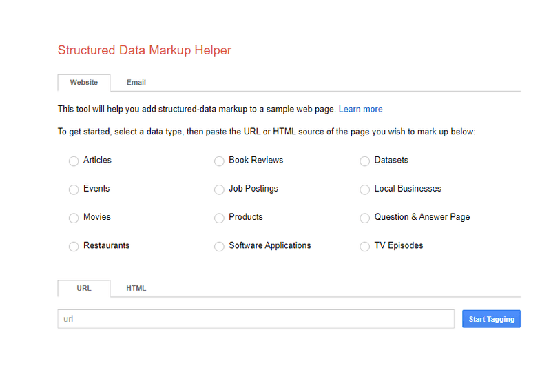Select the Articles radio button
The image size is (551, 392).
[x=74, y=161]
